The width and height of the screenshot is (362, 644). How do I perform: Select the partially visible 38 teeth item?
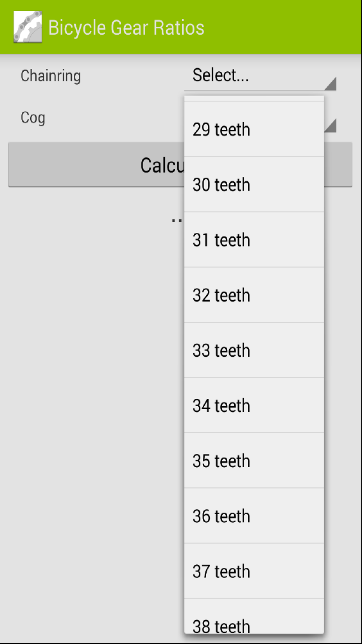[x=254, y=616]
